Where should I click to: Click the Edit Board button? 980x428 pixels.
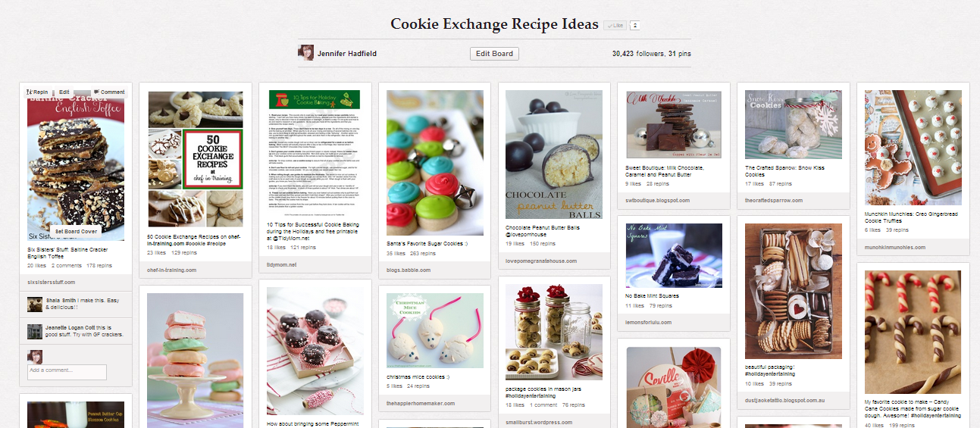point(494,54)
